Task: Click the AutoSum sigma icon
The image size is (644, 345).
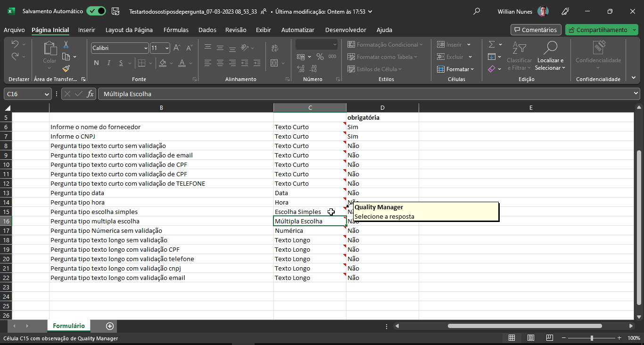Action: (x=492, y=44)
